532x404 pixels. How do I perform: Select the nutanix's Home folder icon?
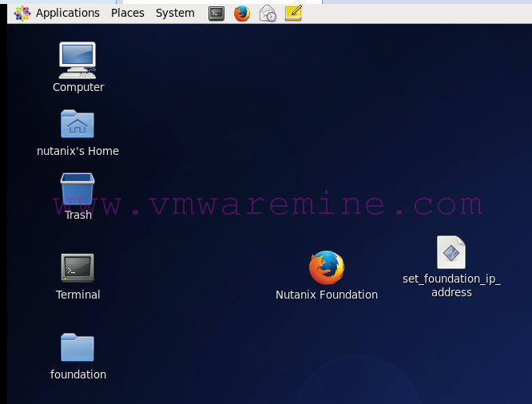[77, 124]
